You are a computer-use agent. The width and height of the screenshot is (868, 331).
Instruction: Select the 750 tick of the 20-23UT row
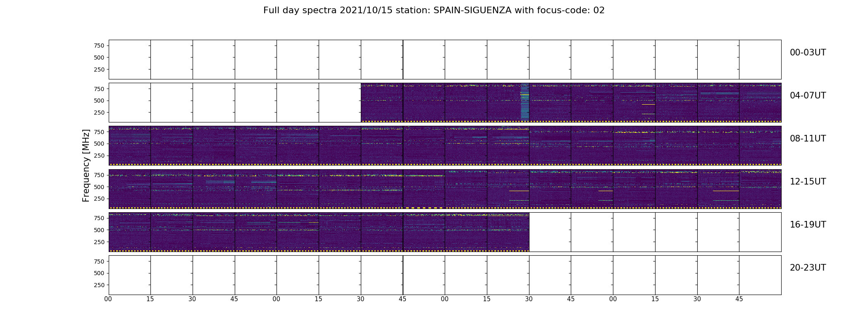tap(99, 261)
